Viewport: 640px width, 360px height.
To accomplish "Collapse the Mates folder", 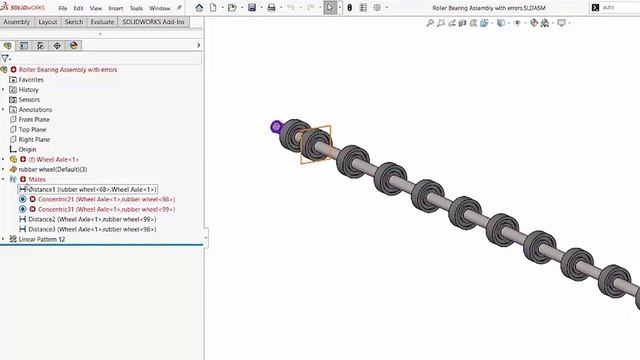I will pos(3,179).
